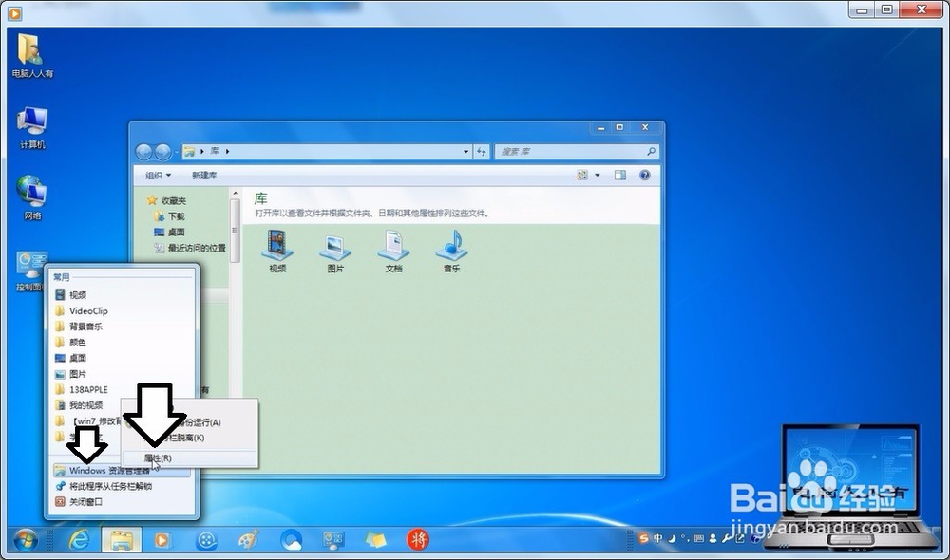The height and width of the screenshot is (560, 950).
Task: Select the 电脑人人有 desktop folder icon
Action: click(x=32, y=56)
